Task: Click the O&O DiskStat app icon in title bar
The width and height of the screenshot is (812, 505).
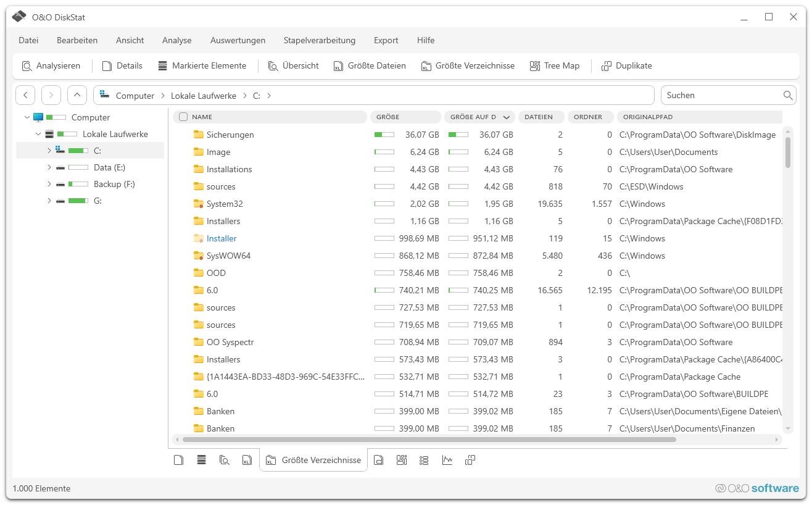Action: (19, 17)
